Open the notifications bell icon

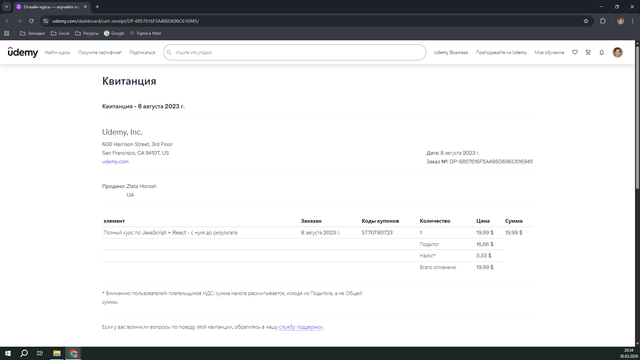point(602,52)
